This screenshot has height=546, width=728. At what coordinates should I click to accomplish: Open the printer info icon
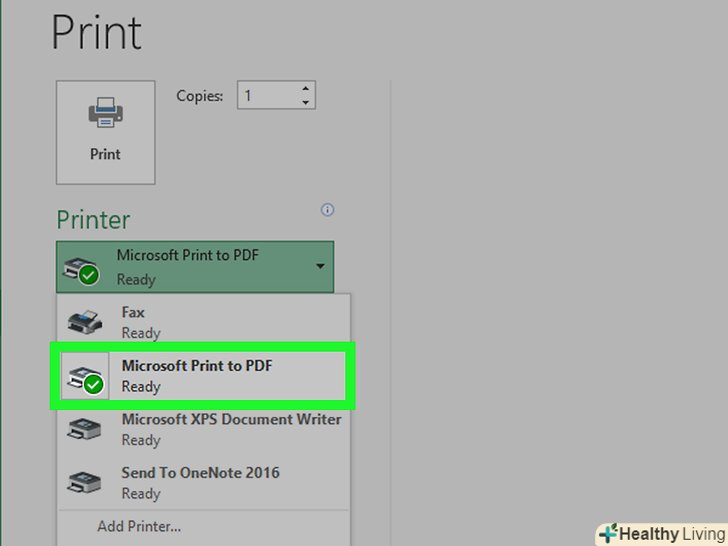(x=327, y=210)
